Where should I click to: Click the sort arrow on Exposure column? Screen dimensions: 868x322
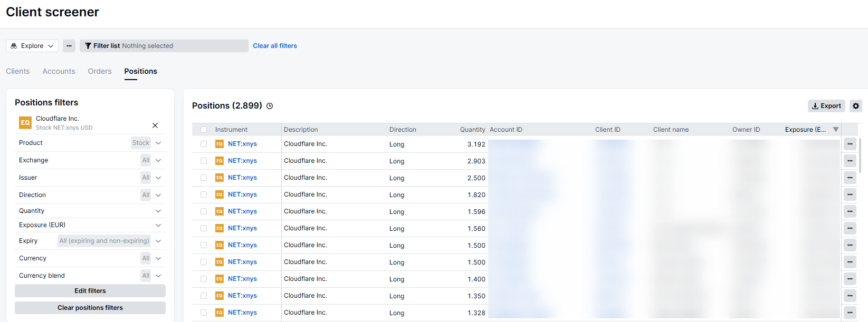(x=836, y=130)
